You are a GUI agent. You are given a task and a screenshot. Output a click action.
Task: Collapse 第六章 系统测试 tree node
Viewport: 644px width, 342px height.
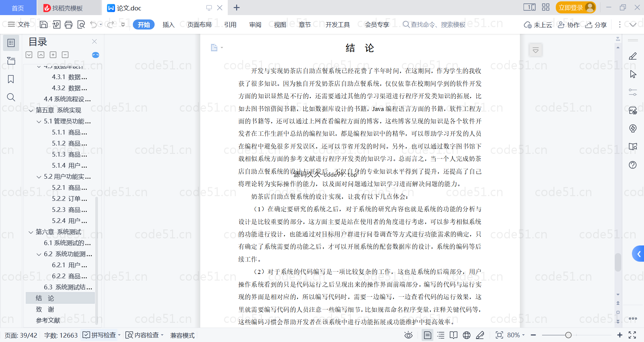(31, 232)
